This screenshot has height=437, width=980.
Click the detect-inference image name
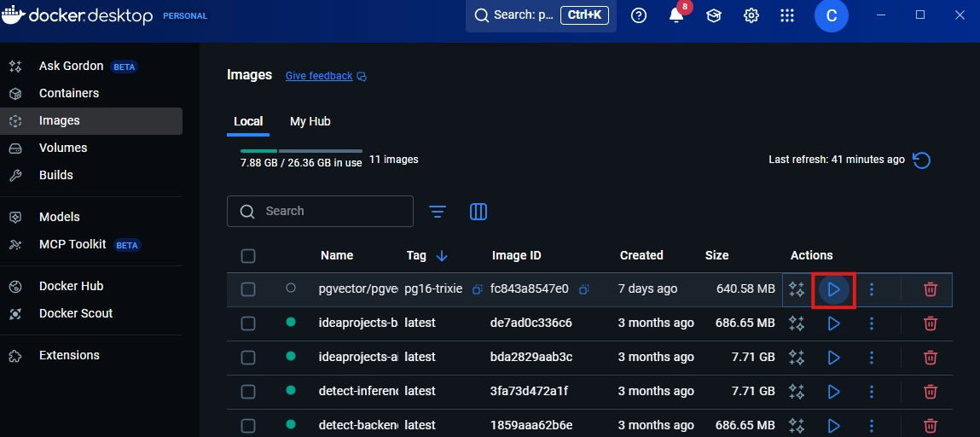coord(358,391)
